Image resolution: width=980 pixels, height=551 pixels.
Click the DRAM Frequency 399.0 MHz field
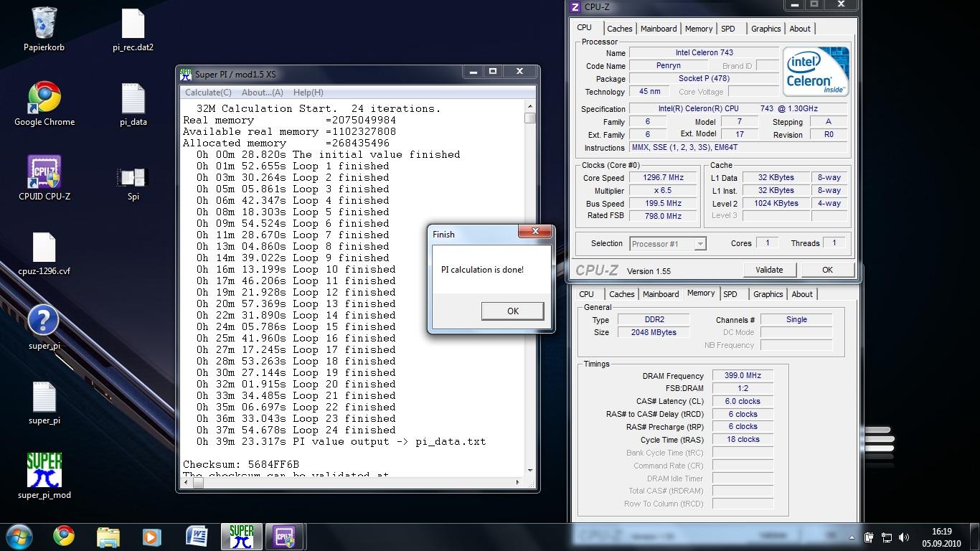[743, 375]
